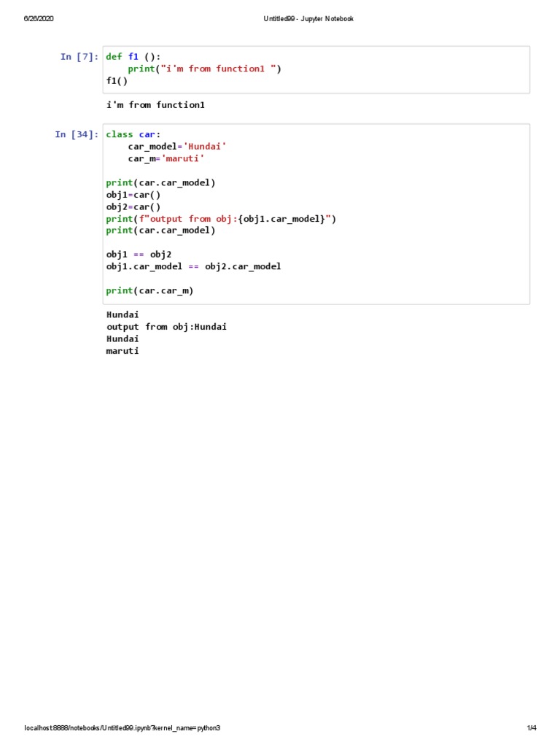Click the output text 'i'm from function1'
Viewport: 560px width, 747px height.
pyautogui.click(x=155, y=105)
